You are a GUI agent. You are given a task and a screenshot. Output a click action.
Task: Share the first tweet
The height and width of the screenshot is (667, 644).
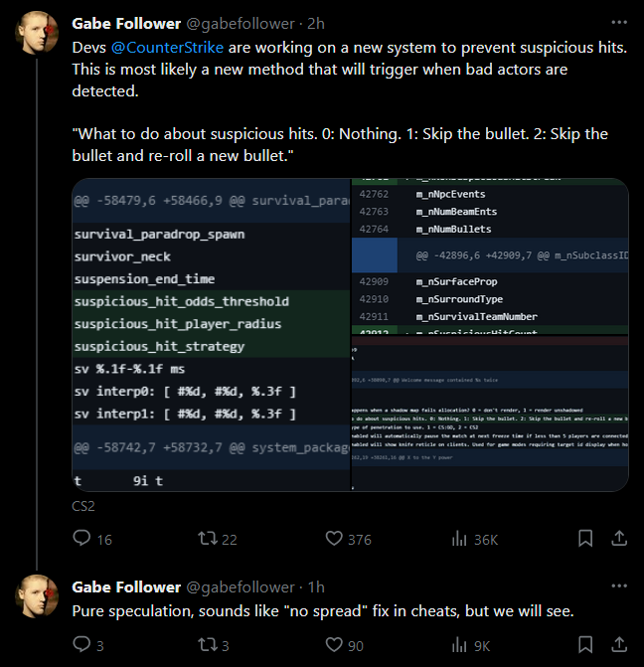click(x=617, y=539)
